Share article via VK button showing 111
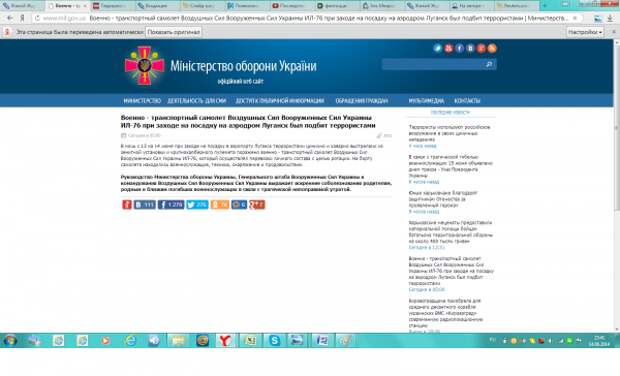Screen dimensions: 620x376 coord(144,204)
